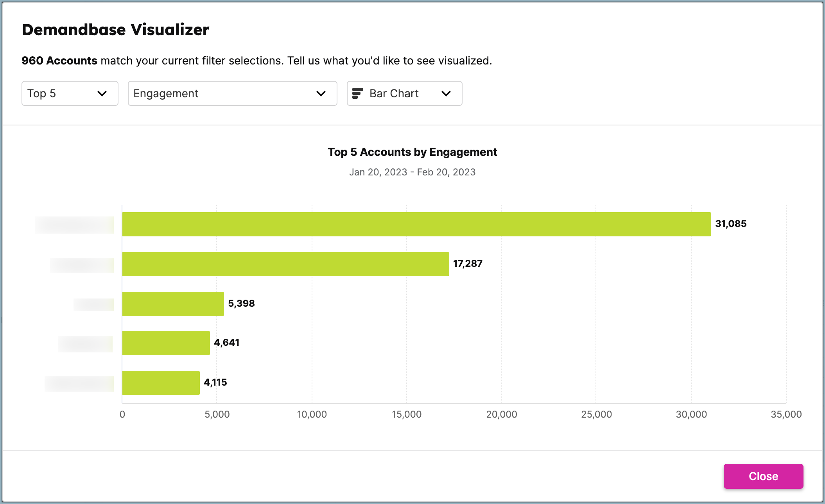The height and width of the screenshot is (504, 825).
Task: Click the 5,000 axis tick label
Action: click(x=217, y=415)
